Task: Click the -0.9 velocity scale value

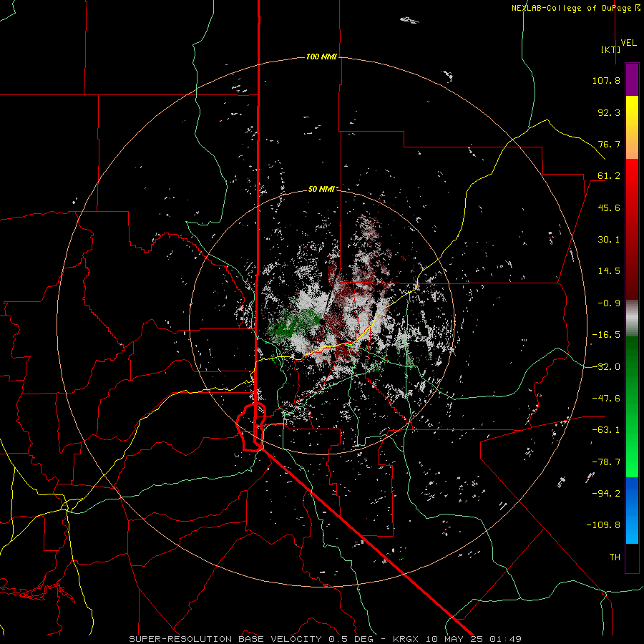Action: [x=609, y=303]
